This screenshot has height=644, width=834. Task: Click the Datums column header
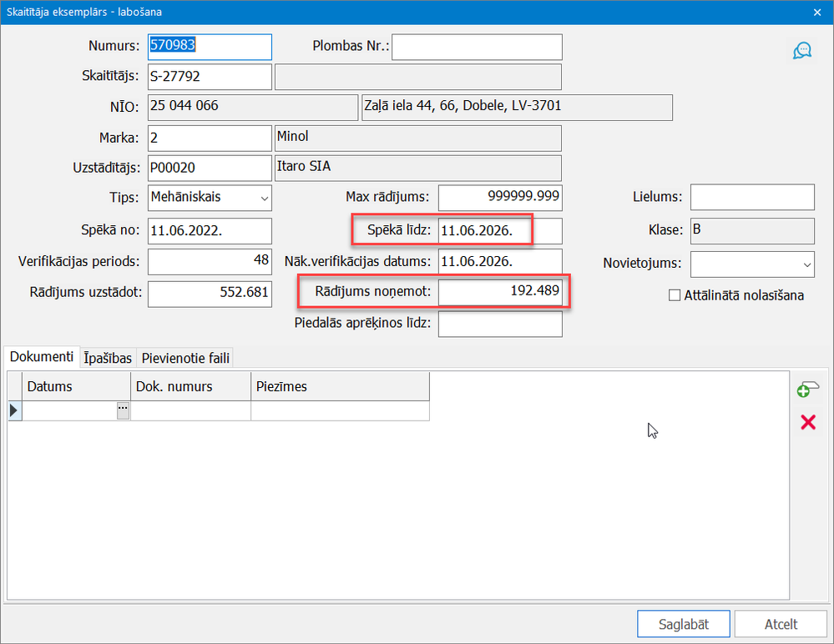76,386
